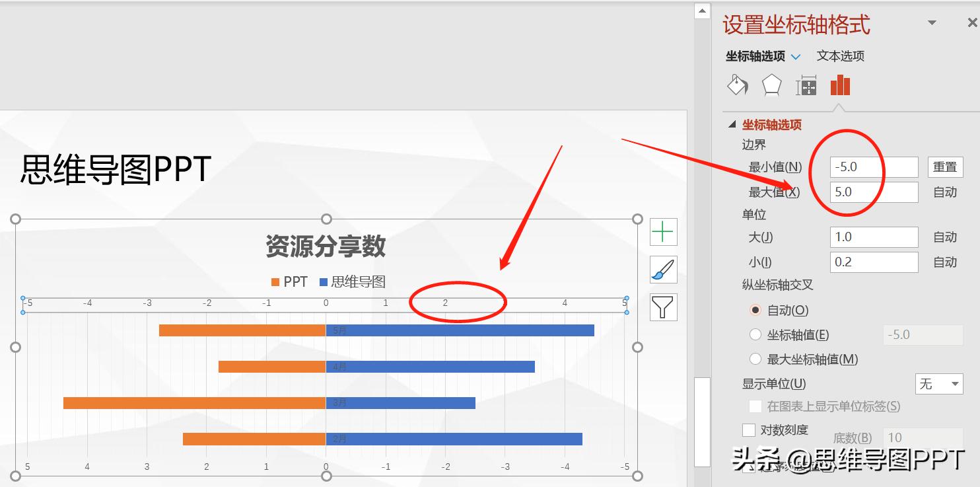980x487 pixels.
Task: Enable the 对数刻度 checkbox
Action: click(x=750, y=430)
